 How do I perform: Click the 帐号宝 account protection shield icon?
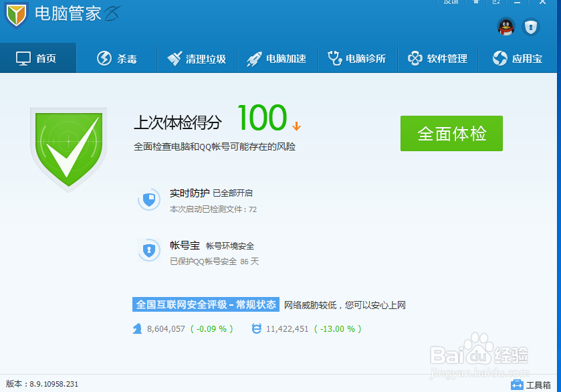(149, 250)
